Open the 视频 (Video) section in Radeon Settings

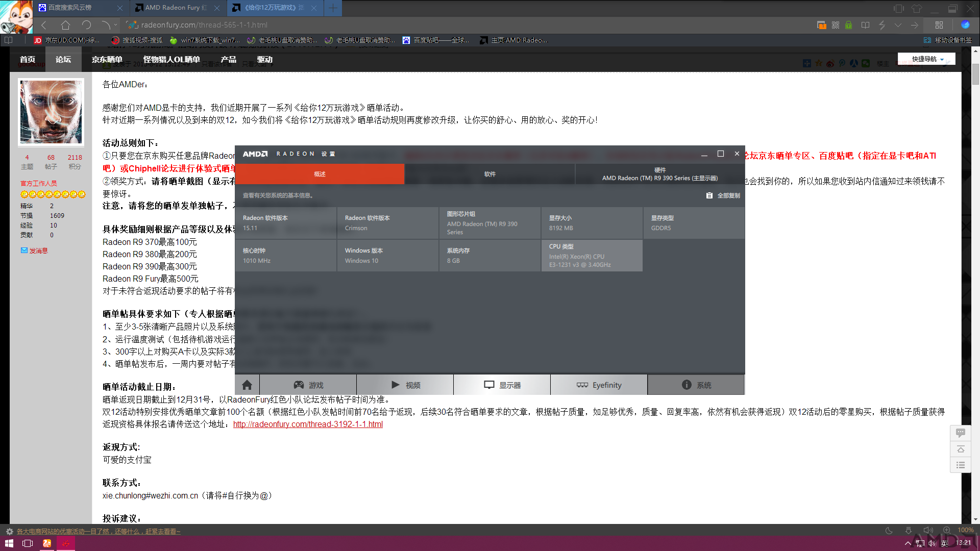[405, 385]
